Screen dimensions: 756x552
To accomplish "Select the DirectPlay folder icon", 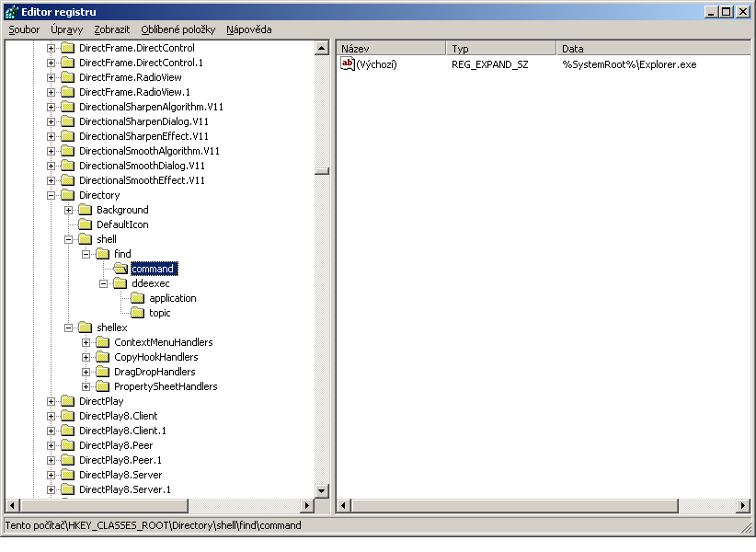I will click(x=67, y=401).
